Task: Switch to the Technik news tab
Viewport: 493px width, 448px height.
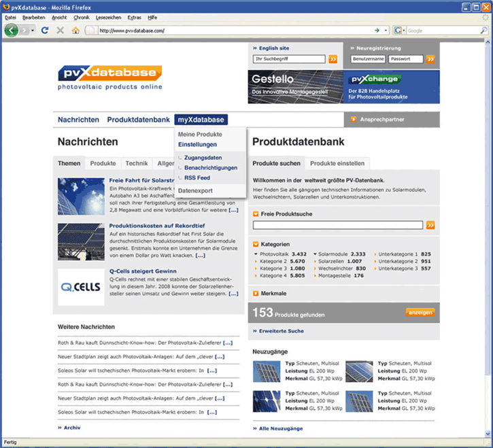Action: 137,163
